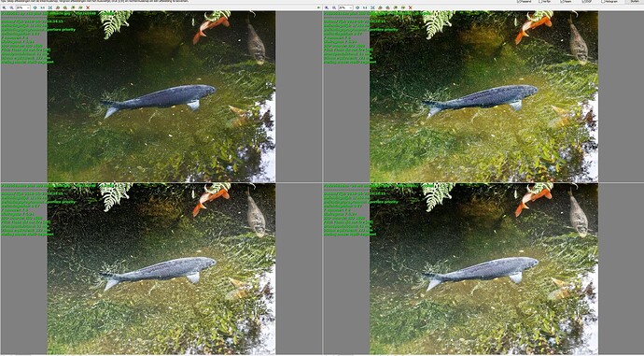The image size is (644, 356).
Task: Click the blue circular icon on right toolbar
Action: [357, 7]
